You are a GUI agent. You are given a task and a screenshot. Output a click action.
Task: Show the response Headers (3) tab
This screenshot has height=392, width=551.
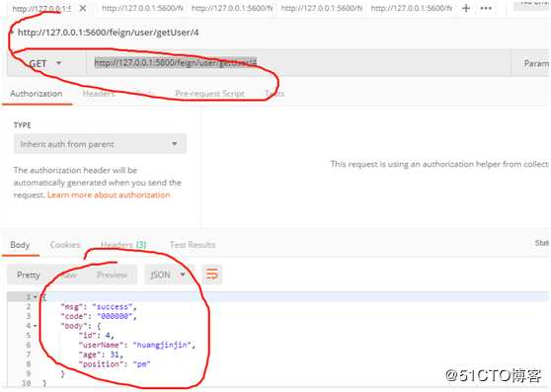click(x=123, y=245)
